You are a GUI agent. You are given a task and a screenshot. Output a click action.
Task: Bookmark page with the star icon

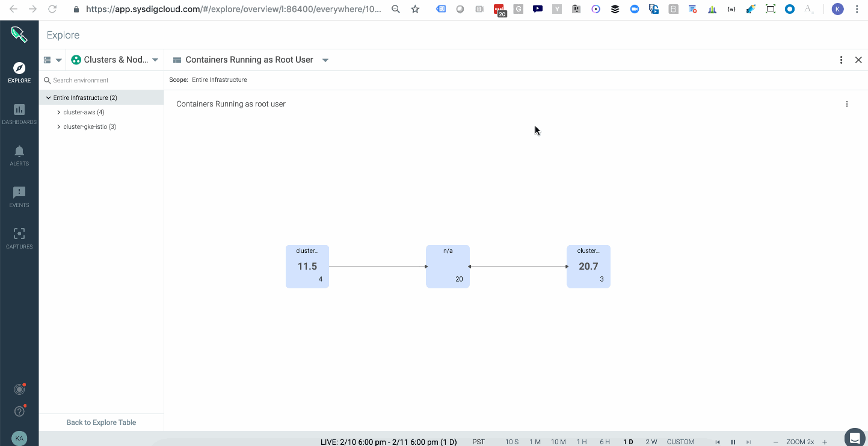(x=415, y=9)
